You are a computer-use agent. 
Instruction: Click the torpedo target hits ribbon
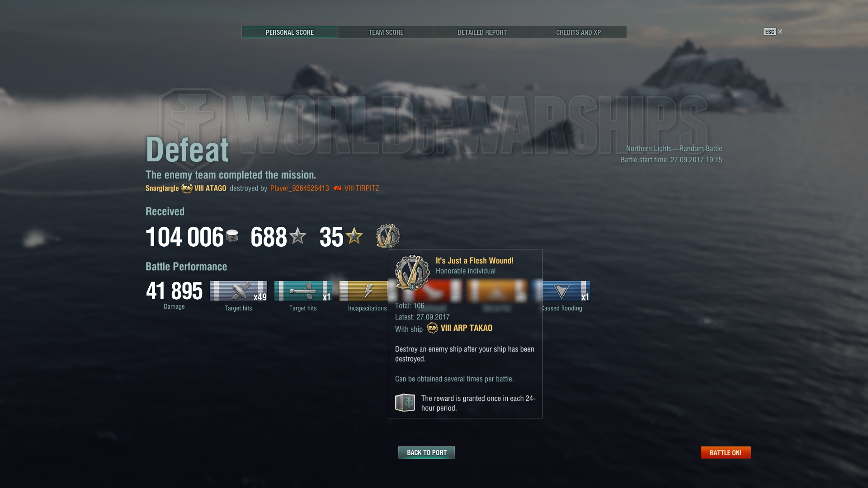[x=303, y=291]
